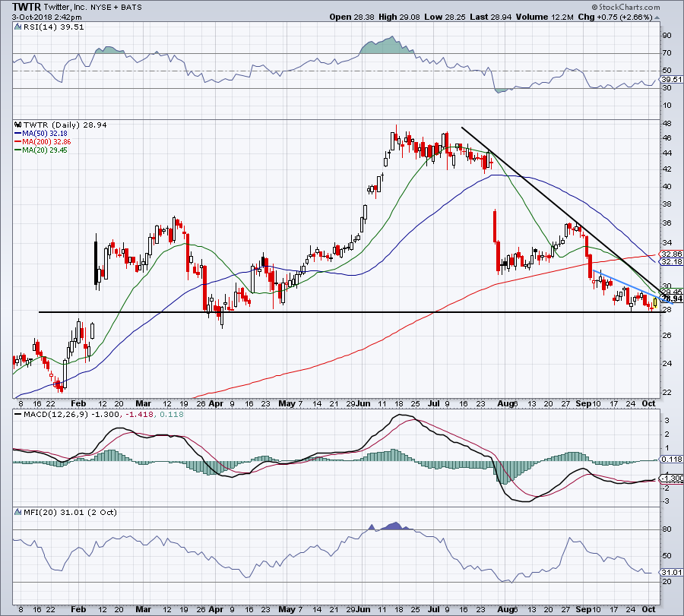684x616 pixels.
Task: Click the small triangle after the Chg value
Action: pos(657,18)
